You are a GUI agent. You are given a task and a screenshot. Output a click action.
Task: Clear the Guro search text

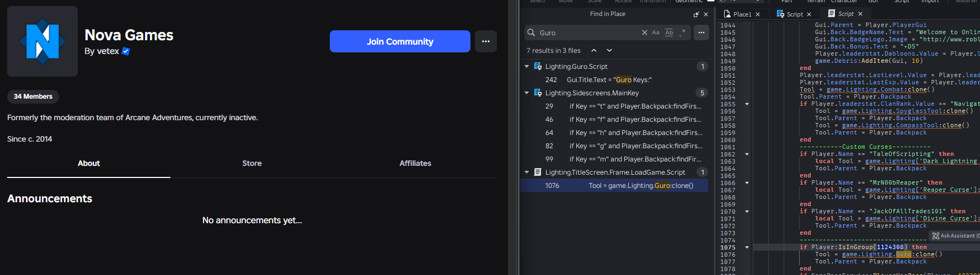pyautogui.click(x=644, y=33)
